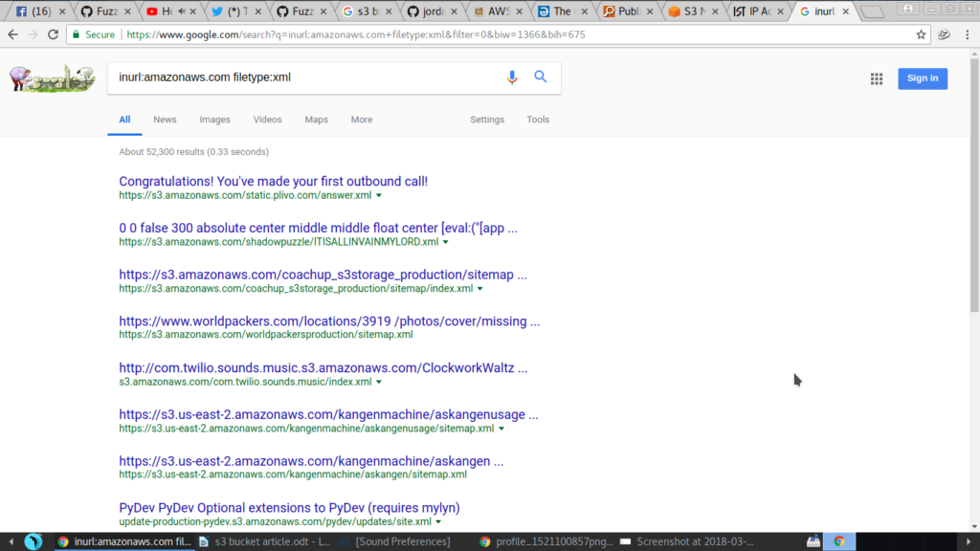
Task: Reload the page using the refresh icon
Action: 53,34
